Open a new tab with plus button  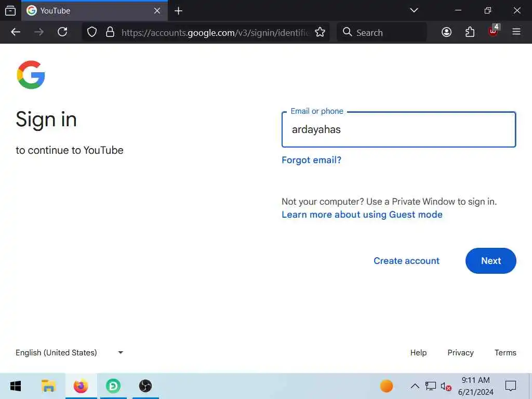(179, 11)
